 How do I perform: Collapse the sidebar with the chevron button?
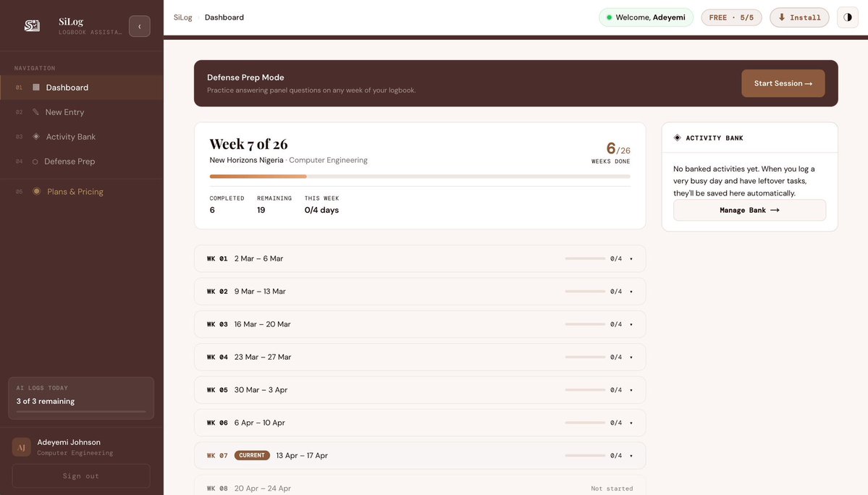click(x=140, y=26)
